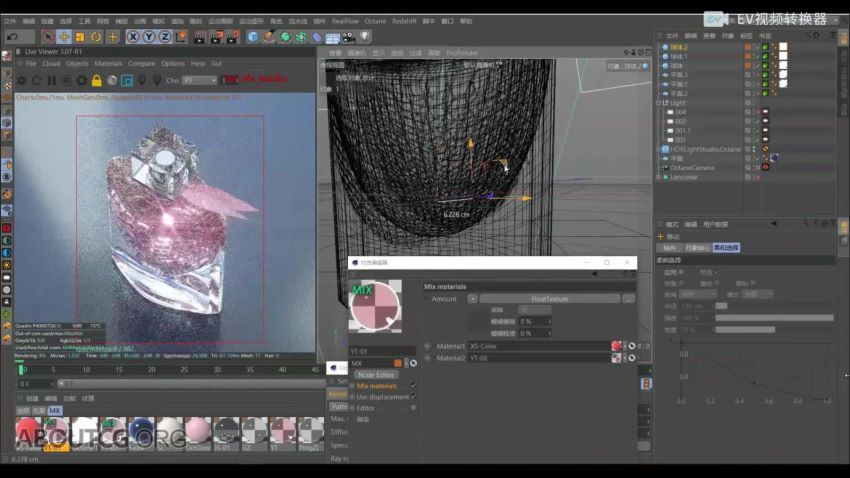850x478 pixels.
Task: Expand the Material1 row disclosure
Action: click(x=428, y=346)
